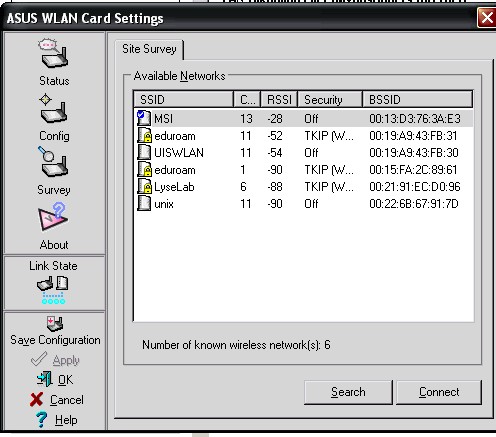Click the TKIP security value in the LyseLab row
496x437 pixels.
click(x=329, y=187)
